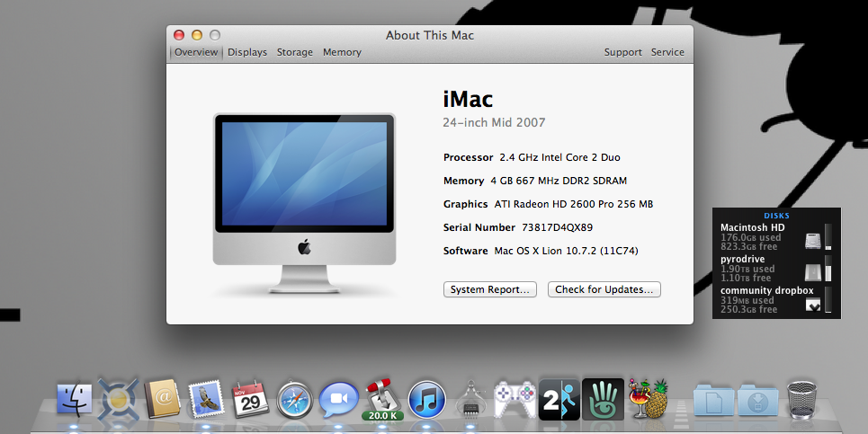The height and width of the screenshot is (434, 868).
Task: Launch HandBrake pineapple cocktail icon
Action: [647, 399]
